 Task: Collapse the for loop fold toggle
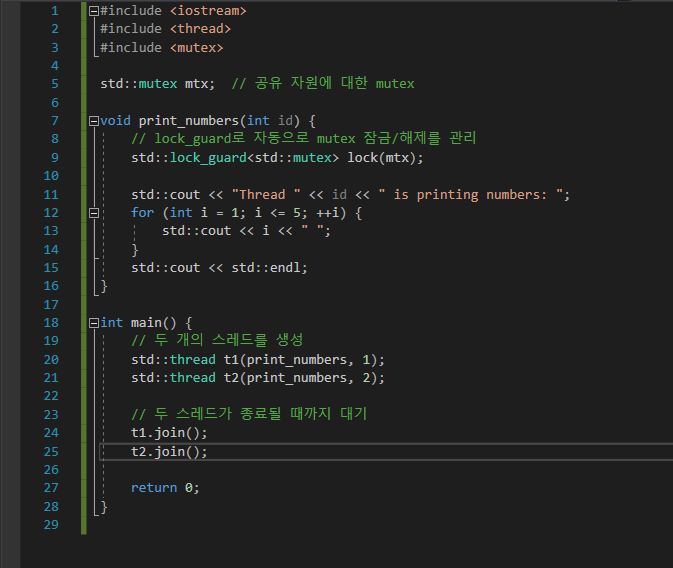coord(94,213)
